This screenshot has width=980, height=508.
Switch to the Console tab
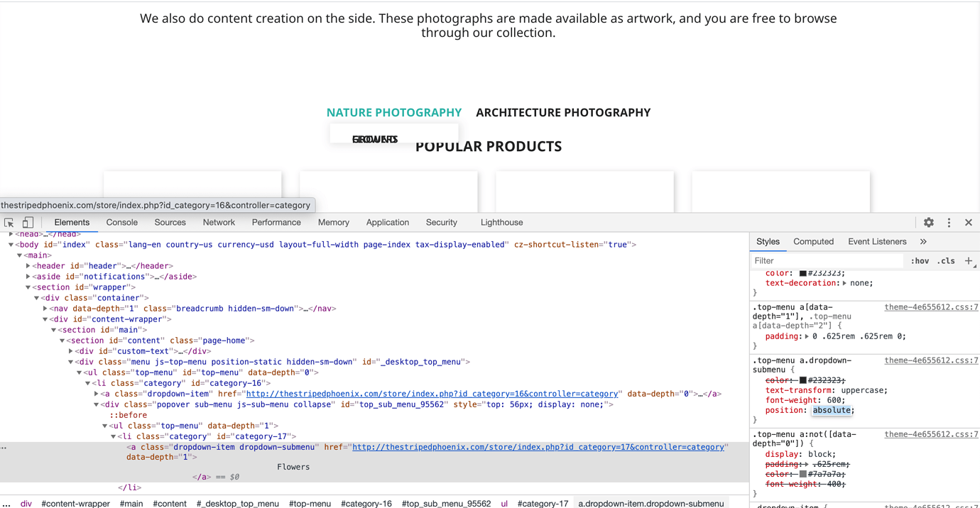(x=121, y=222)
